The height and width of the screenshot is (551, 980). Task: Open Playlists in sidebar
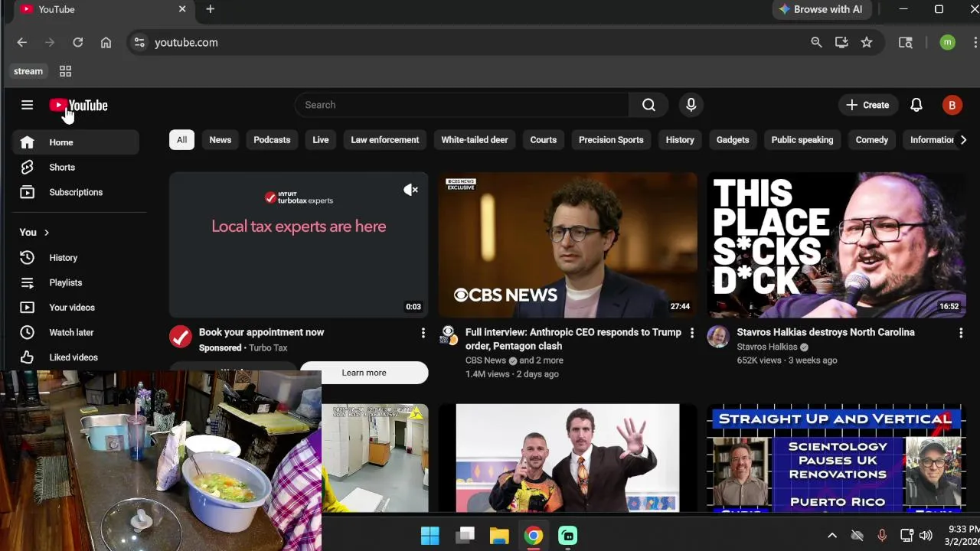76,282
